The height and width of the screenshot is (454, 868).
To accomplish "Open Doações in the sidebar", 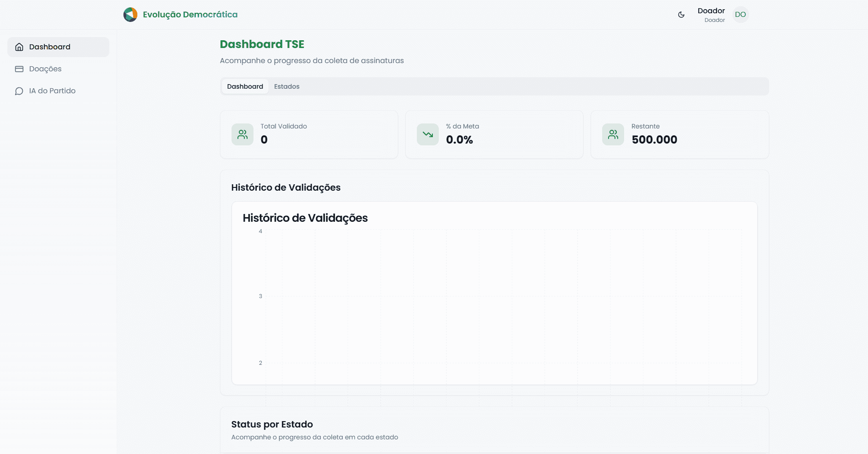I will (45, 69).
